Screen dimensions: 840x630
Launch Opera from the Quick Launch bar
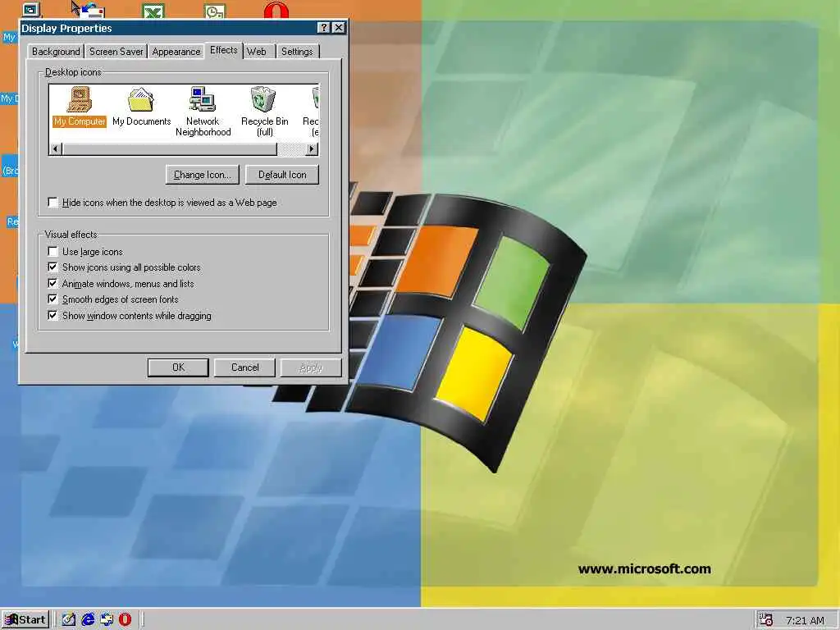[x=125, y=620]
